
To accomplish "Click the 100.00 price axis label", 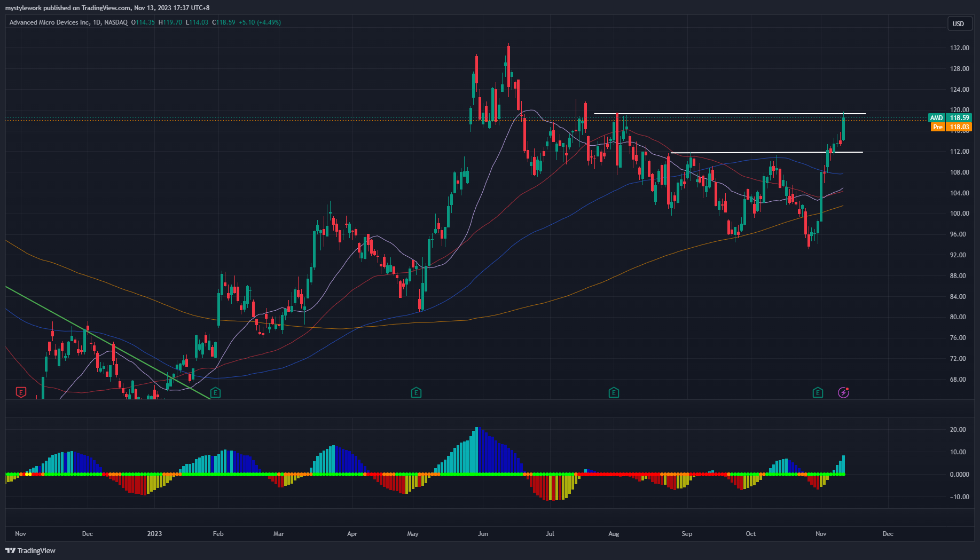I will [959, 214].
